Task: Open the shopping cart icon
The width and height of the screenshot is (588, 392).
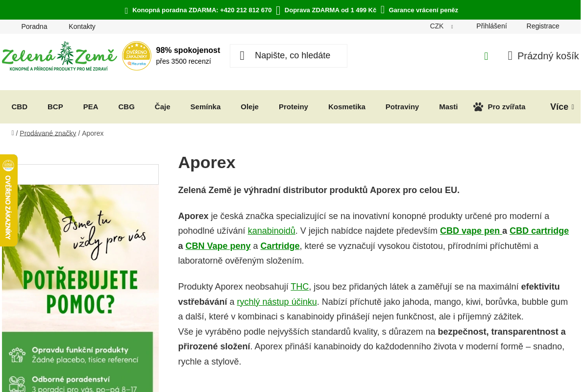Action: coord(510,56)
